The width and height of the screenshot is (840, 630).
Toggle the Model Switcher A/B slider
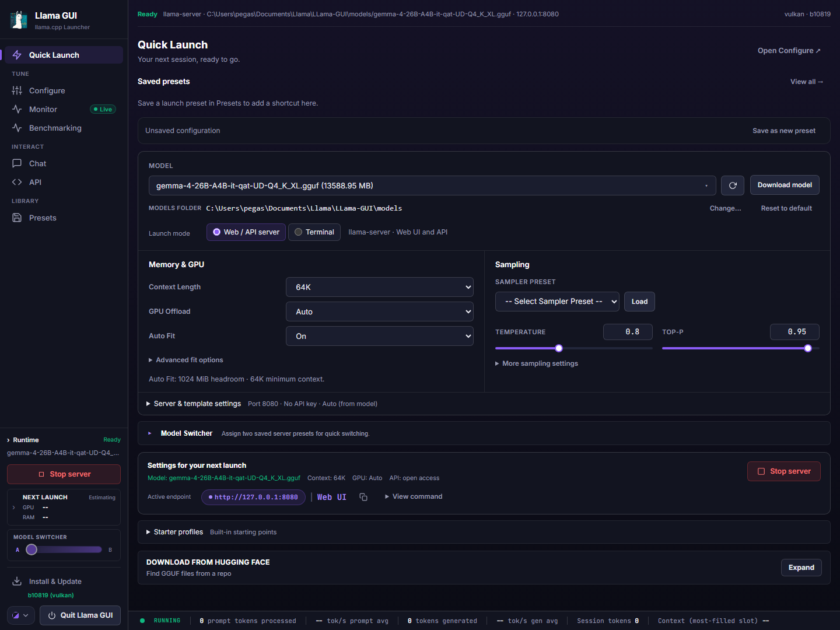pyautogui.click(x=64, y=549)
